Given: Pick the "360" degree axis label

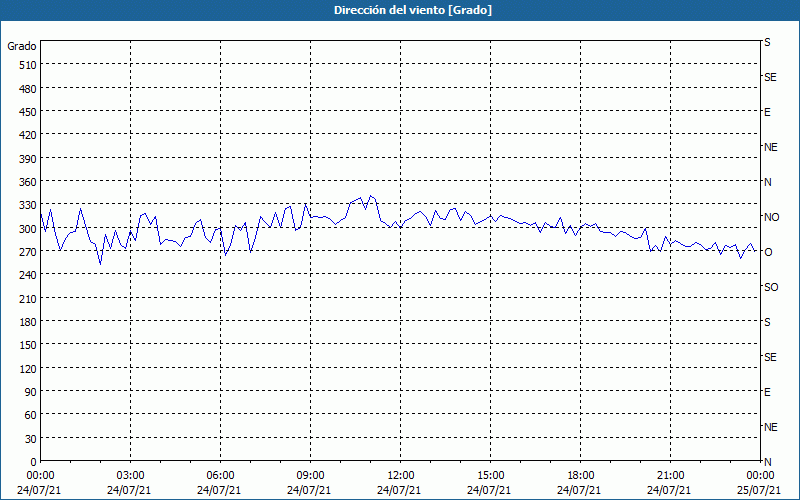Looking at the screenshot, I should 29,182.
